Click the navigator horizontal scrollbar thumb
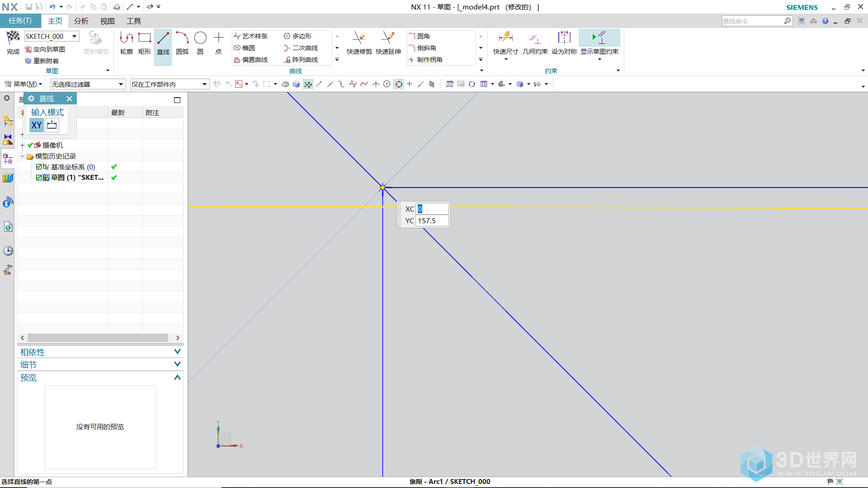The height and width of the screenshot is (488, 868). [98, 338]
